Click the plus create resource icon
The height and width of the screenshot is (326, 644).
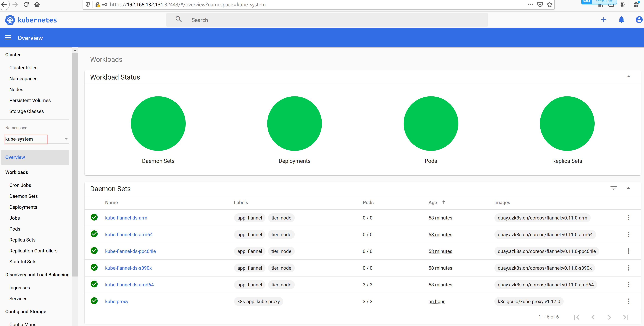603,20
